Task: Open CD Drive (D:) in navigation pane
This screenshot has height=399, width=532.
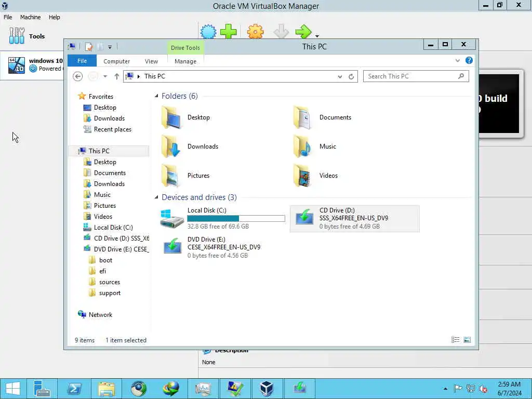Action: [x=116, y=238]
